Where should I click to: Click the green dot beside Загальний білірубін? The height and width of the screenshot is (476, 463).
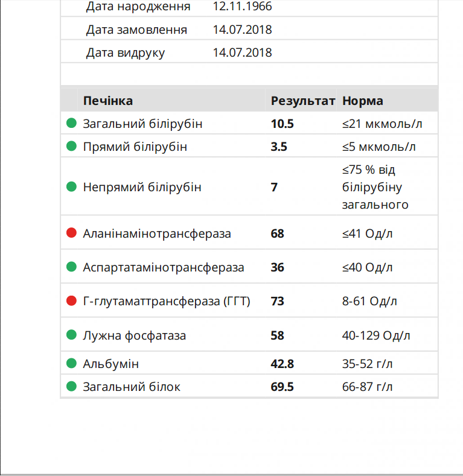71,124
